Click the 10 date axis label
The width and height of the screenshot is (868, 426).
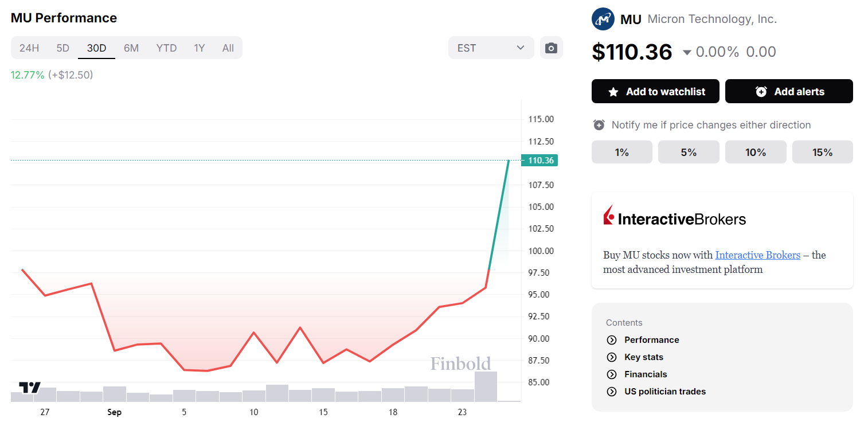coord(254,412)
